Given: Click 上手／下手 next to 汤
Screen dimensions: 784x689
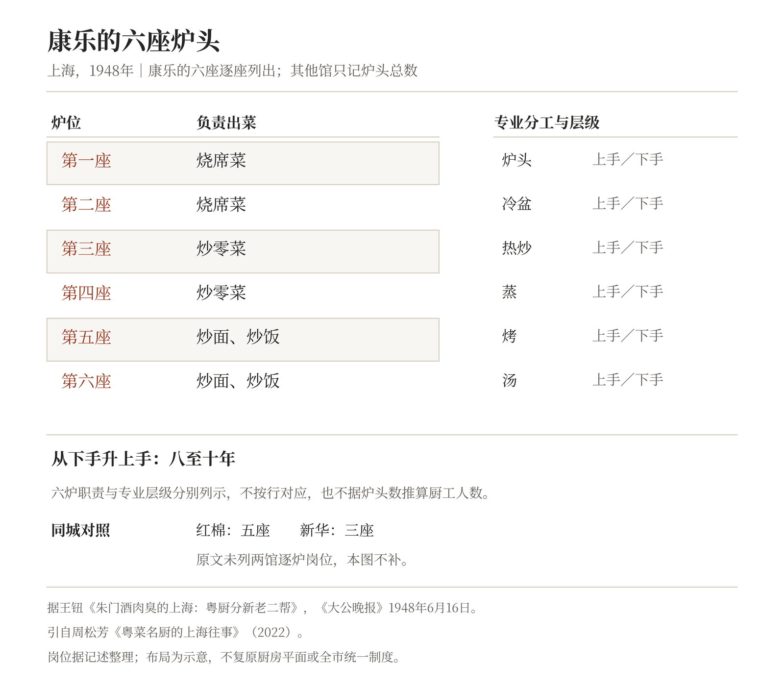Looking at the screenshot, I should [628, 380].
